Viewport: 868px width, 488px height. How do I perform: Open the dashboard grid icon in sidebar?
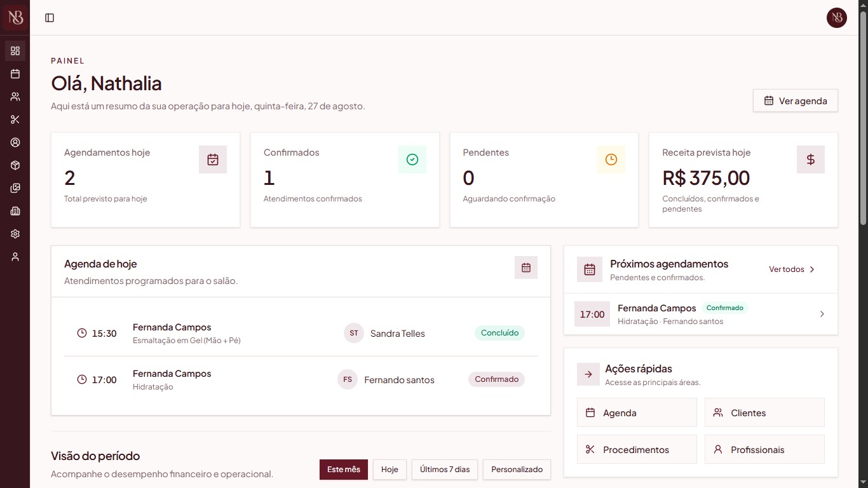(x=15, y=51)
